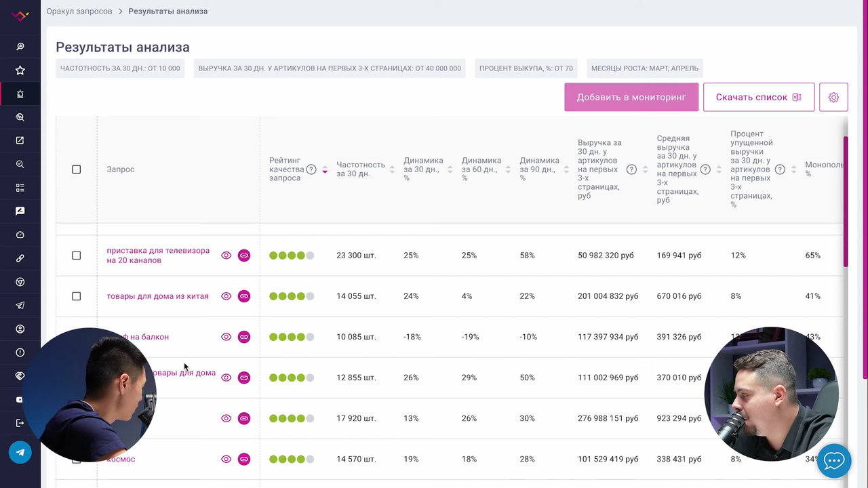Click filter chip Выручка за 30 дн. от 40 000 000

pyautogui.click(x=330, y=68)
